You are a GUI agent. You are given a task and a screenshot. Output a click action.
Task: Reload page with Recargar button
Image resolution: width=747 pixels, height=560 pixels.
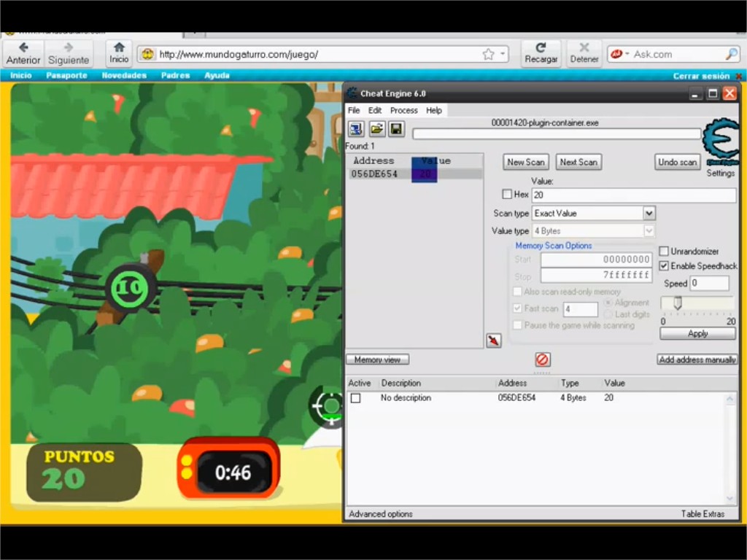tap(541, 53)
